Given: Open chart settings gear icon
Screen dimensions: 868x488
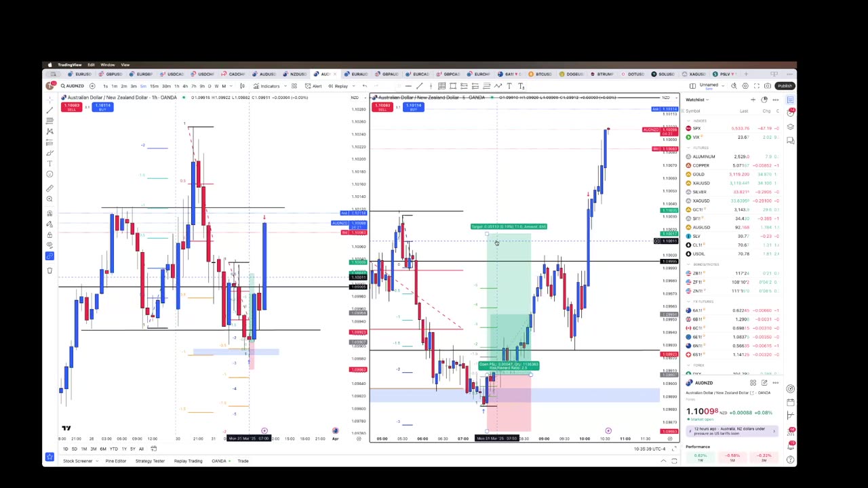Looking at the screenshot, I should (x=745, y=86).
